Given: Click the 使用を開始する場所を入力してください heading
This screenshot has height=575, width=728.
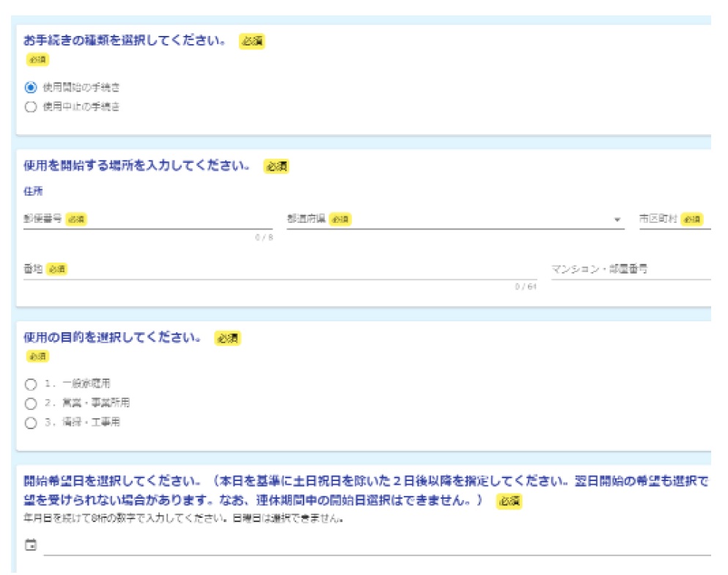Looking at the screenshot, I should (137, 166).
